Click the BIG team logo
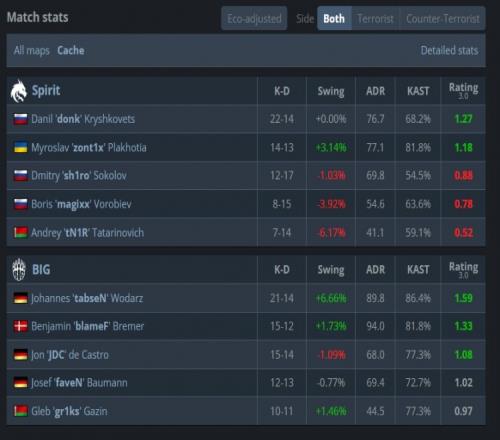 [19, 269]
